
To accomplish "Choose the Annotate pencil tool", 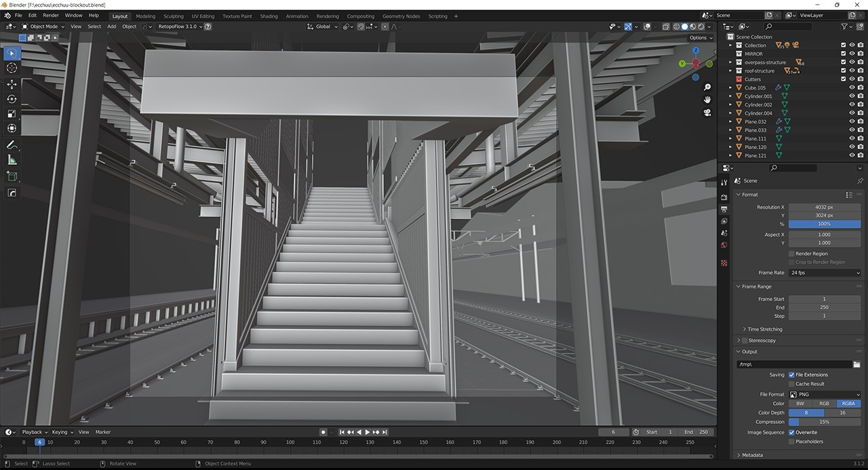I will pos(12,145).
